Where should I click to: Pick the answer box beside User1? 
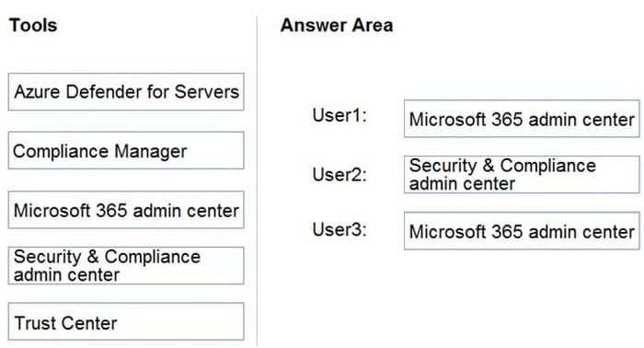[x=522, y=119]
